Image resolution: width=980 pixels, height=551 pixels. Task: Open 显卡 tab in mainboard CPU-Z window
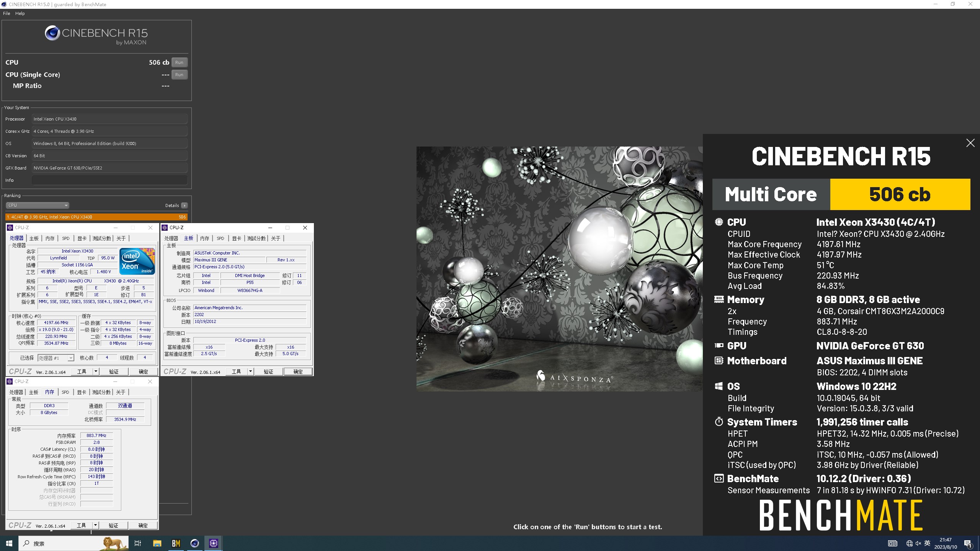(237, 238)
